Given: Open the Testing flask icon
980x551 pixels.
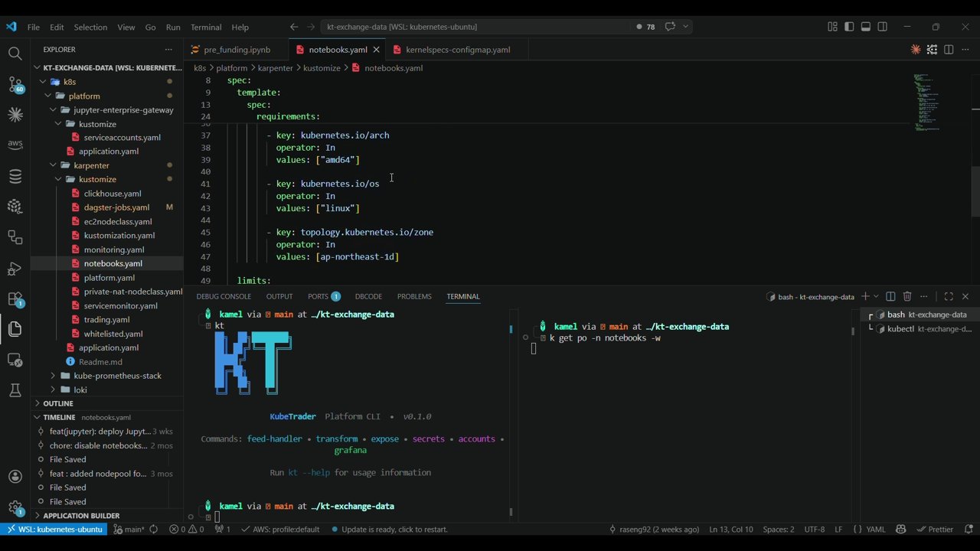Looking at the screenshot, I should tap(15, 390).
